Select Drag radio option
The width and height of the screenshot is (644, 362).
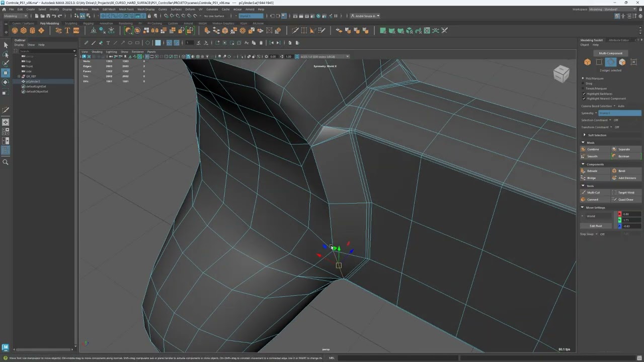click(583, 83)
